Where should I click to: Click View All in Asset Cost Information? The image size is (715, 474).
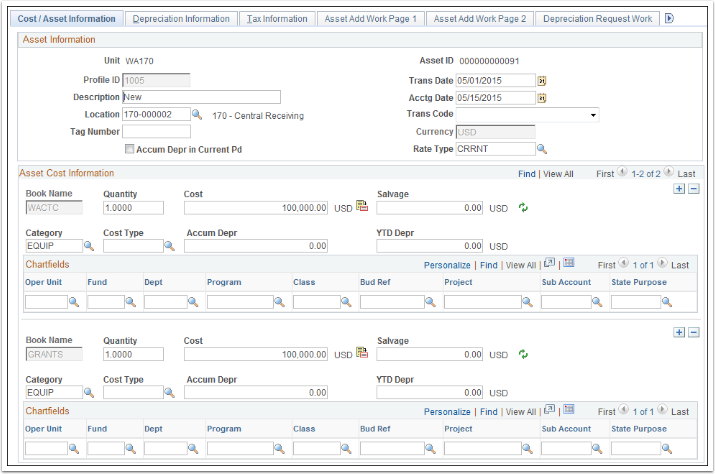tap(558, 174)
